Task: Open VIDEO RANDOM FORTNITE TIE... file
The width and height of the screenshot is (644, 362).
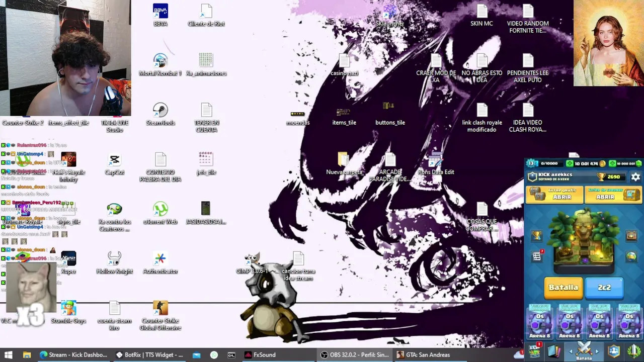Action: click(528, 19)
